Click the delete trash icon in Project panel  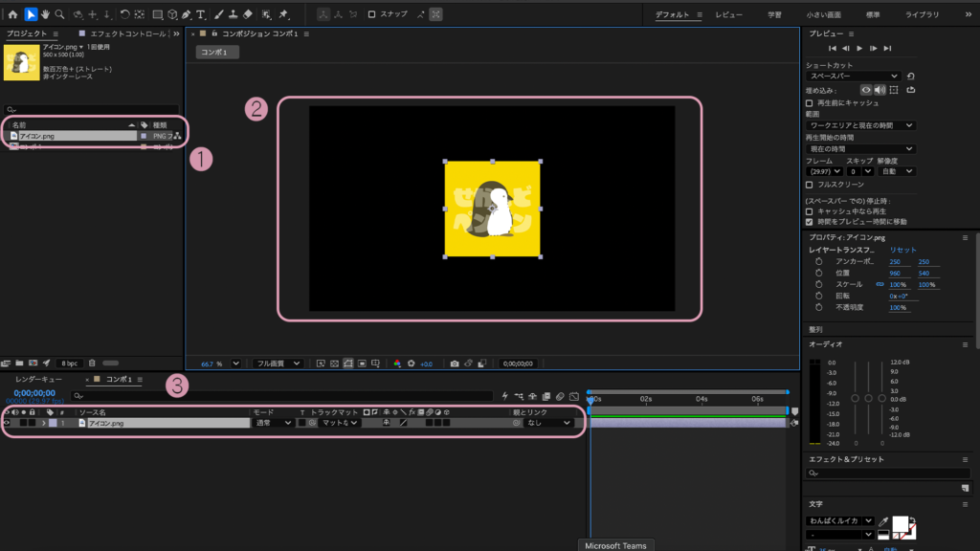[x=92, y=363]
